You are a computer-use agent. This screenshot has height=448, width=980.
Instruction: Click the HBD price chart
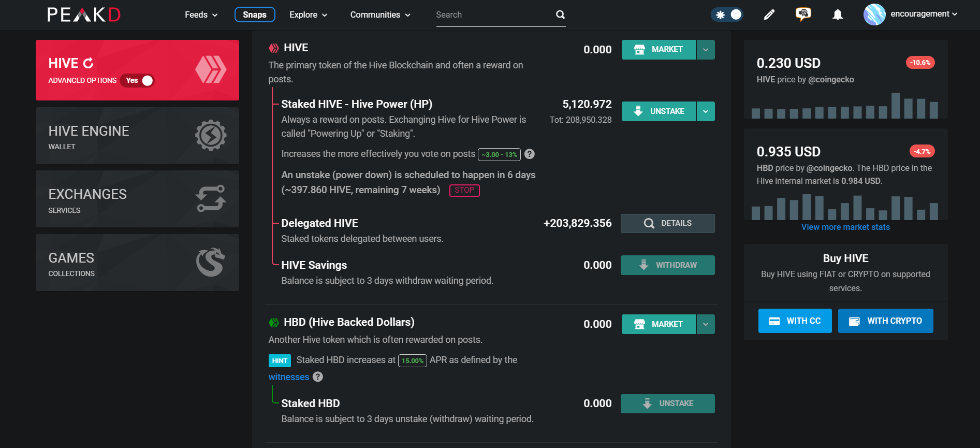tap(845, 207)
